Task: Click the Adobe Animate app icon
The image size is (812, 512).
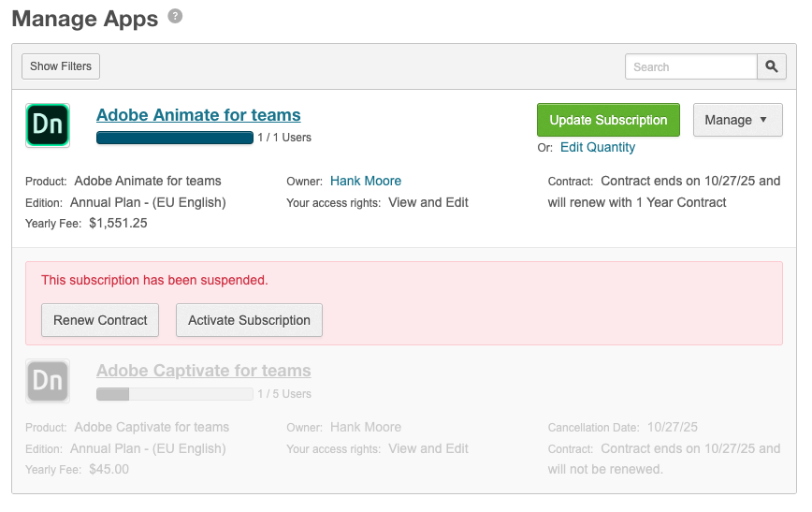Action: (48, 125)
